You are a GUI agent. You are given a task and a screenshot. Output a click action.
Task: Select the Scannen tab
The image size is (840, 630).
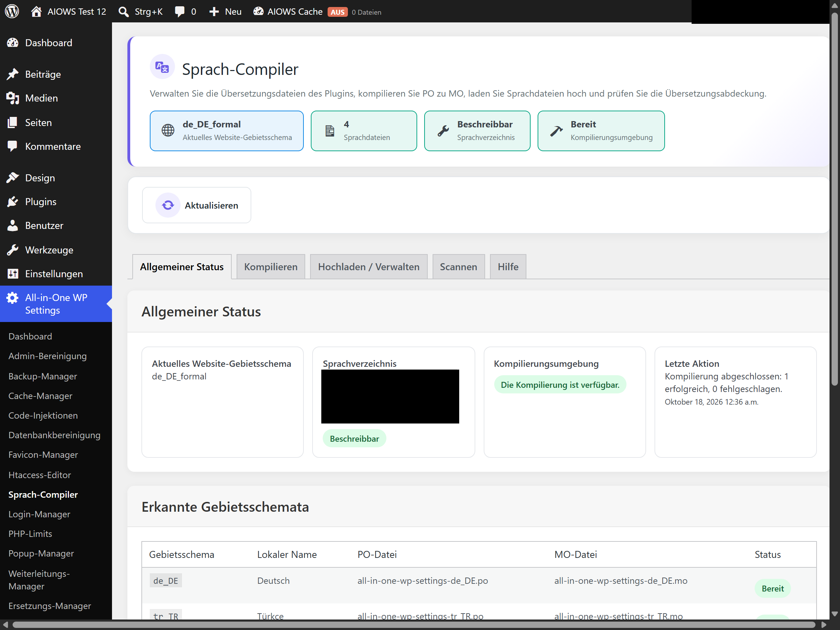[458, 267]
